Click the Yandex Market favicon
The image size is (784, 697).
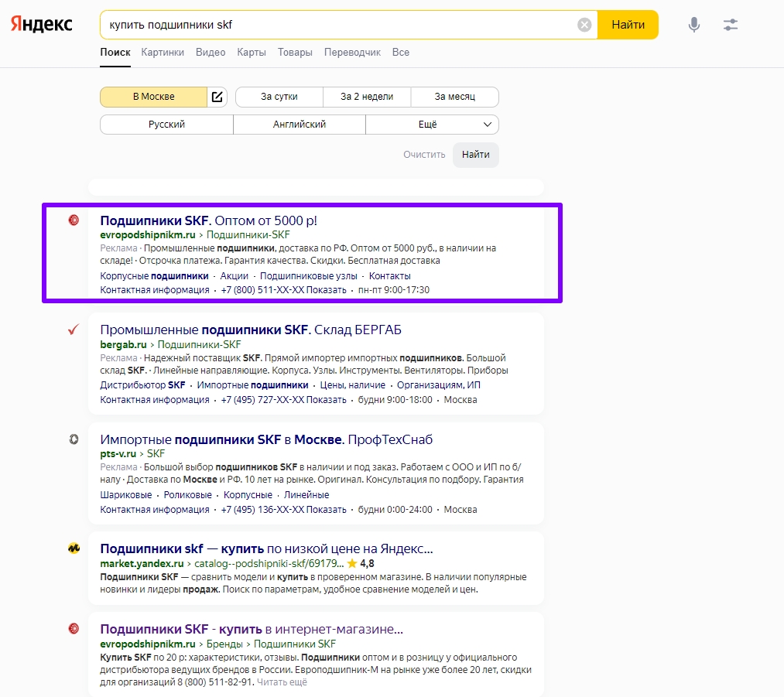pyautogui.click(x=74, y=548)
